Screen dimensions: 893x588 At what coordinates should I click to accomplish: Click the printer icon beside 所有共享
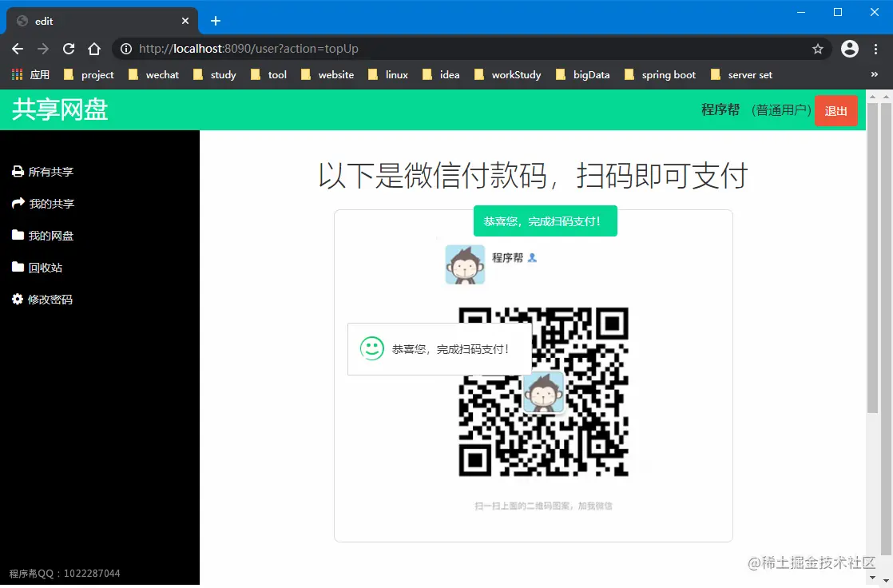click(18, 172)
